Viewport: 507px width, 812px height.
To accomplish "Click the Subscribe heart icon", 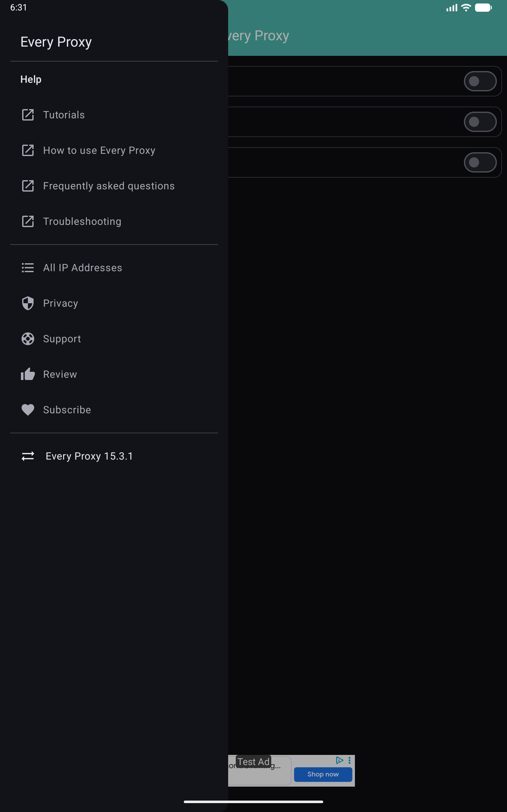I will [28, 410].
